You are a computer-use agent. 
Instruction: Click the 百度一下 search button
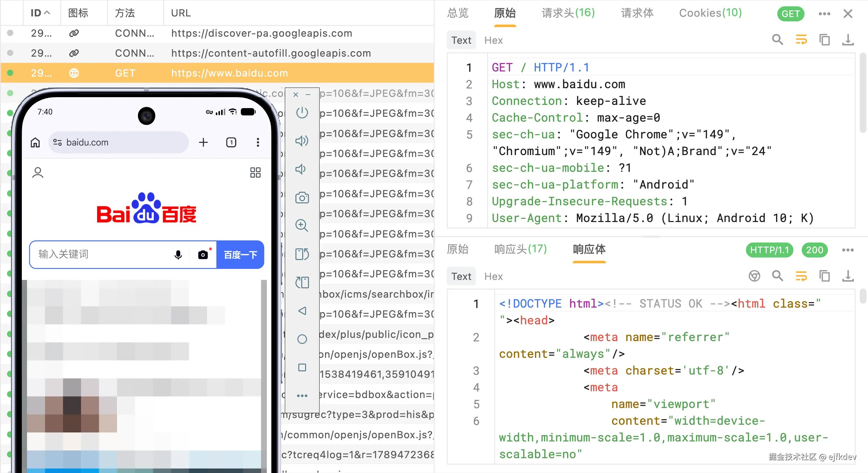[240, 255]
